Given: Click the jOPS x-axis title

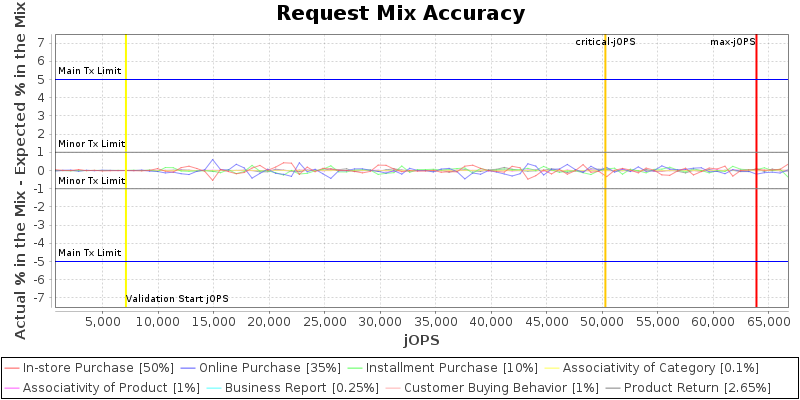Looking at the screenshot, I should tap(420, 341).
